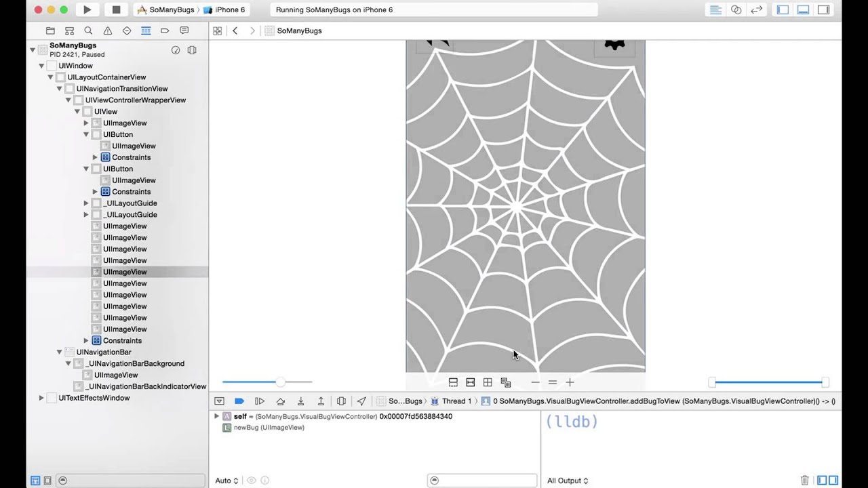The width and height of the screenshot is (868, 488).
Task: Click the newBug (UIImageView) variable
Action: pos(263,428)
